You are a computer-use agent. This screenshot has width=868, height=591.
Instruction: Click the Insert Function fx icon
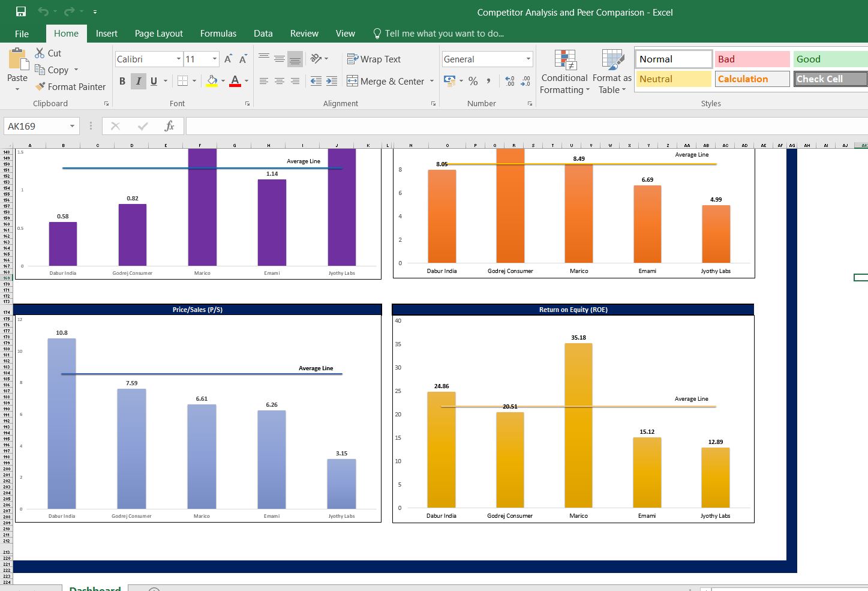(169, 126)
